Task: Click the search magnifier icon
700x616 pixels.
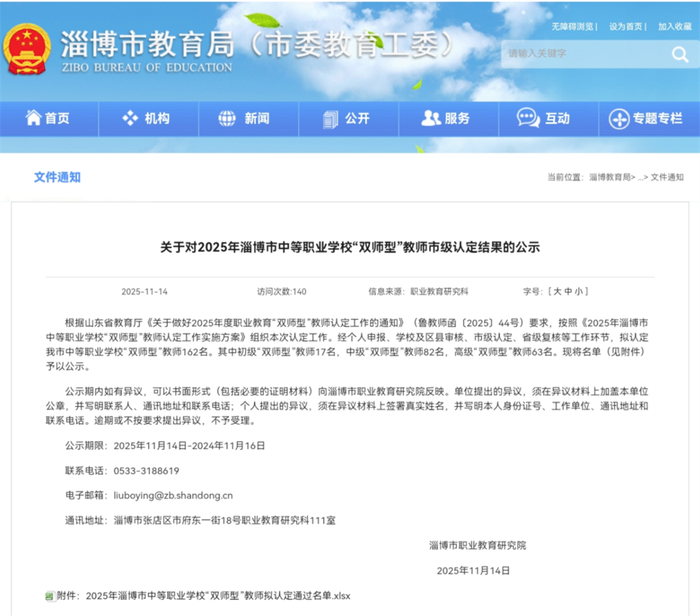Action: [x=678, y=54]
